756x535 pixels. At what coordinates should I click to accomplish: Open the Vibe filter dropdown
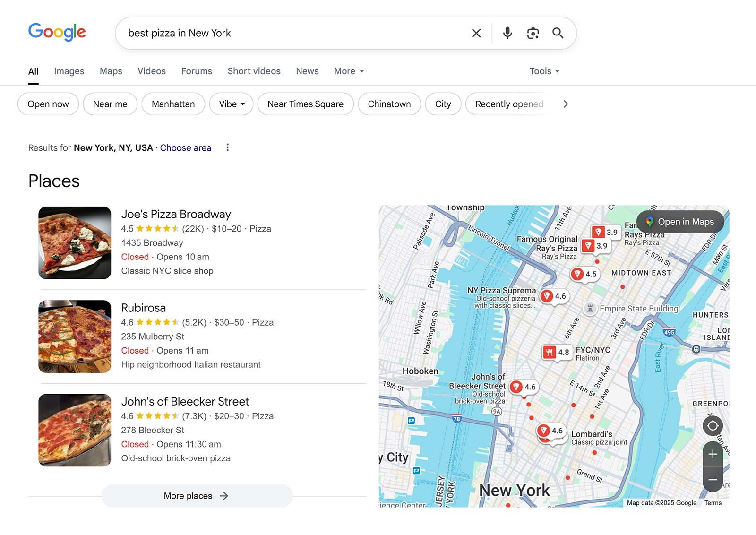point(231,104)
